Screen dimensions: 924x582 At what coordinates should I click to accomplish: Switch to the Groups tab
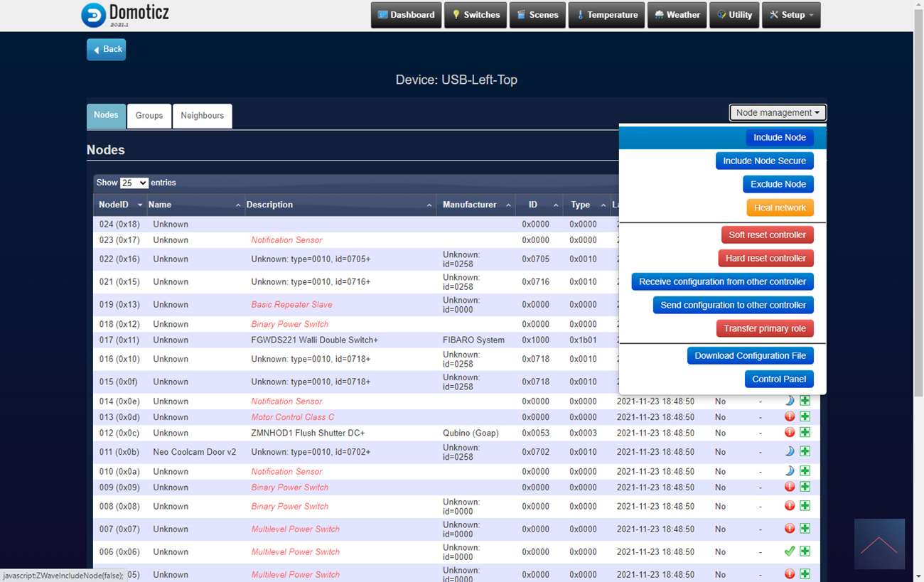click(x=149, y=116)
